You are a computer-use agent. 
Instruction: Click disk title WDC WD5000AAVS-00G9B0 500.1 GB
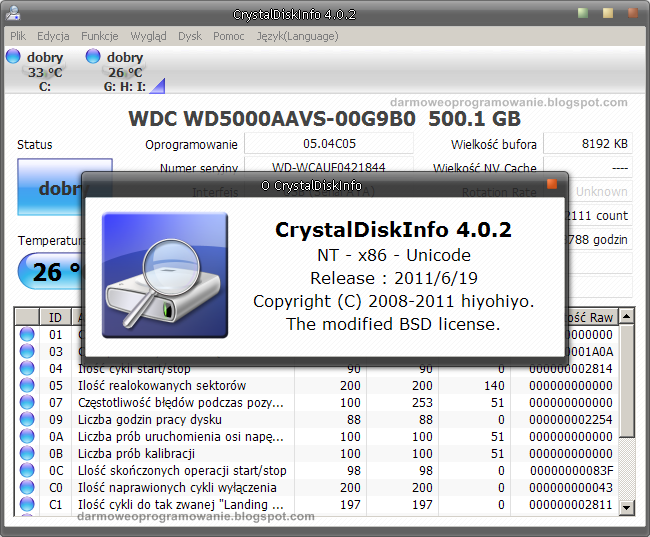pos(325,119)
